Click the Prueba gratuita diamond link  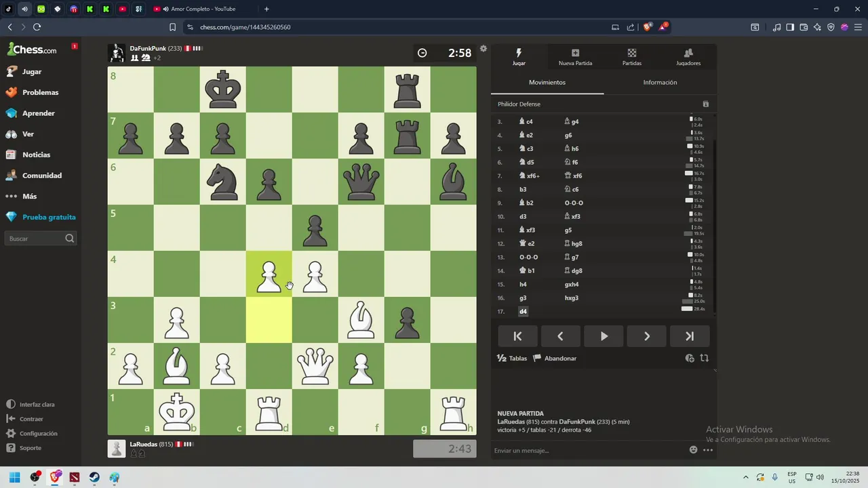click(x=41, y=217)
